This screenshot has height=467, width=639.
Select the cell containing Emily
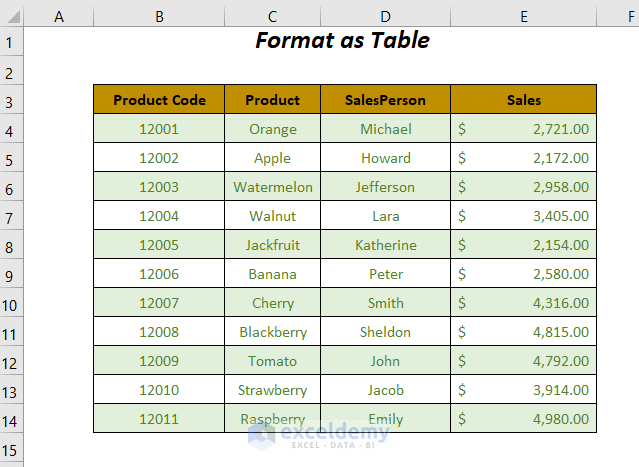pyautogui.click(x=385, y=419)
